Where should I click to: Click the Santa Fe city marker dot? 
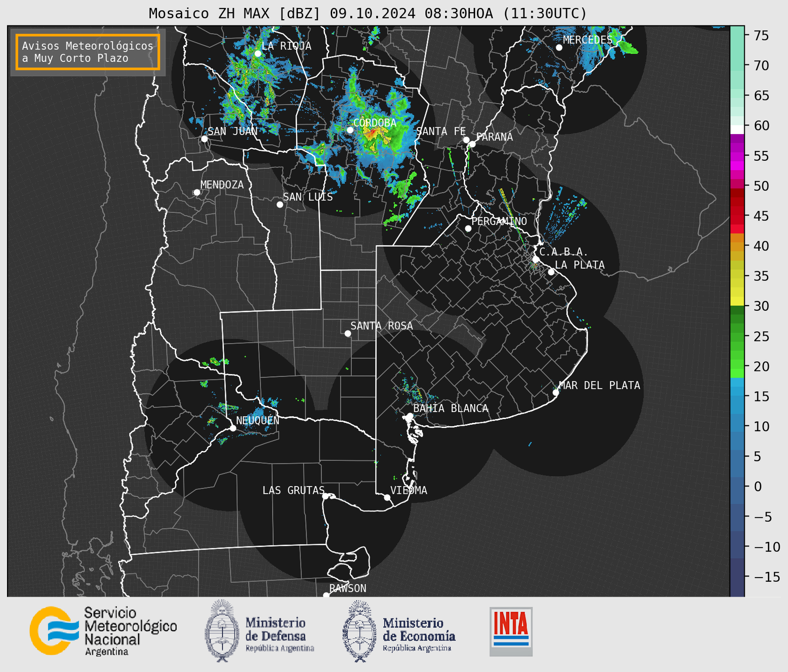pos(466,140)
